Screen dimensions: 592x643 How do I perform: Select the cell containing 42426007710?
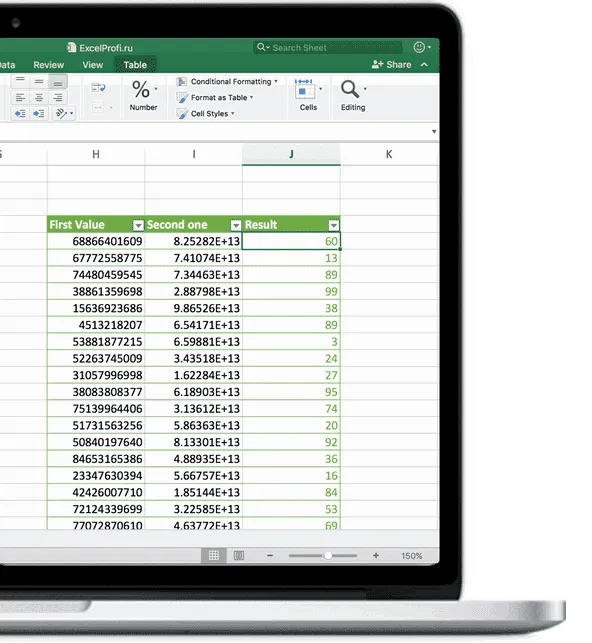[x=96, y=492]
